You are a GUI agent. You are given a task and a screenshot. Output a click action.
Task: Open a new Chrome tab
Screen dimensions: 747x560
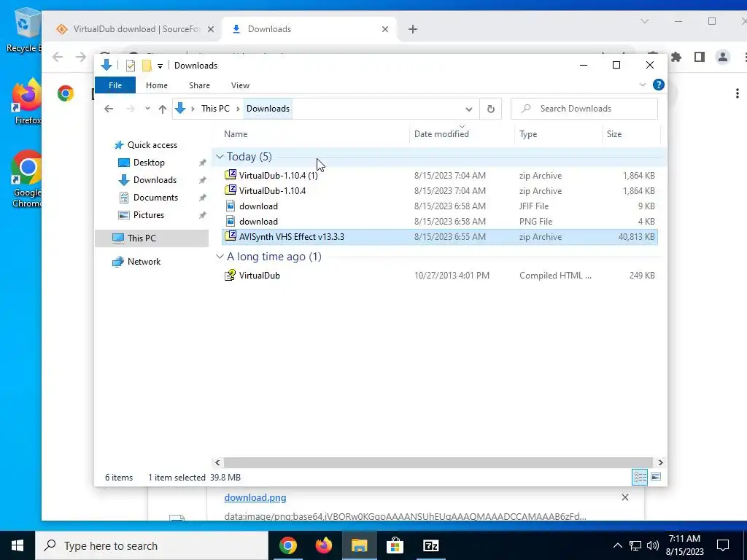tap(413, 29)
